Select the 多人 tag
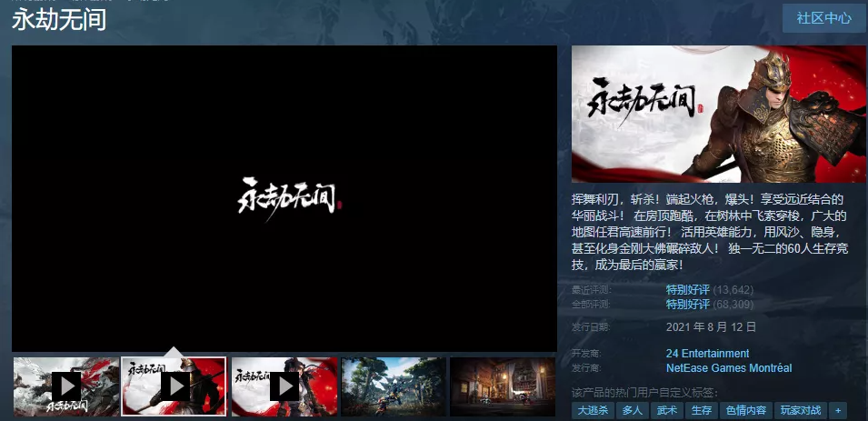Screen dimensions: 868x421 (633, 410)
